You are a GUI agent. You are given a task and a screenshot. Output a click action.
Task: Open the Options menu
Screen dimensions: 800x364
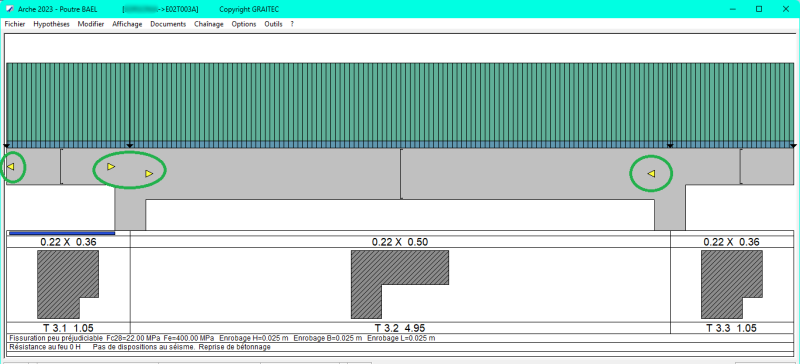[244, 24]
